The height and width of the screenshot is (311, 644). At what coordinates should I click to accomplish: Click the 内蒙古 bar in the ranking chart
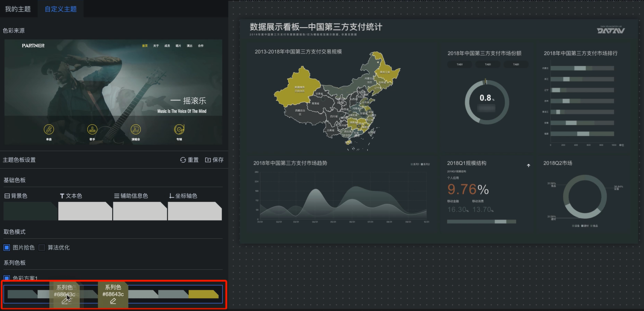582,68
